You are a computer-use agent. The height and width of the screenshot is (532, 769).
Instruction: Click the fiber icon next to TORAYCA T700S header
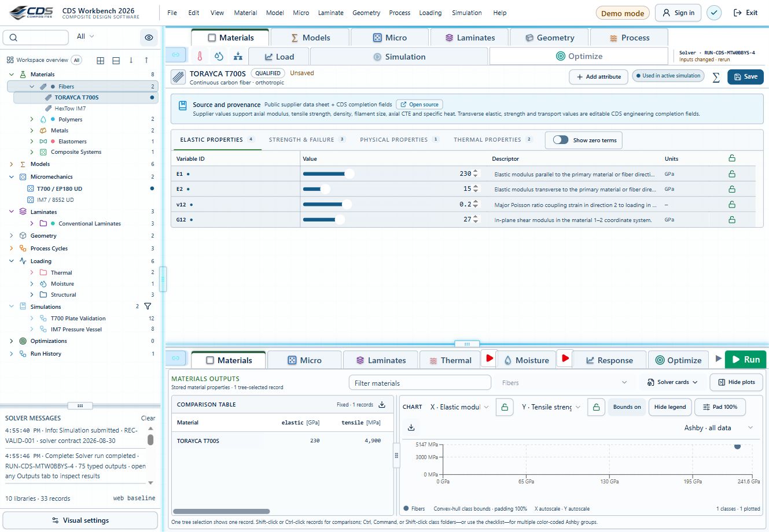coord(179,77)
